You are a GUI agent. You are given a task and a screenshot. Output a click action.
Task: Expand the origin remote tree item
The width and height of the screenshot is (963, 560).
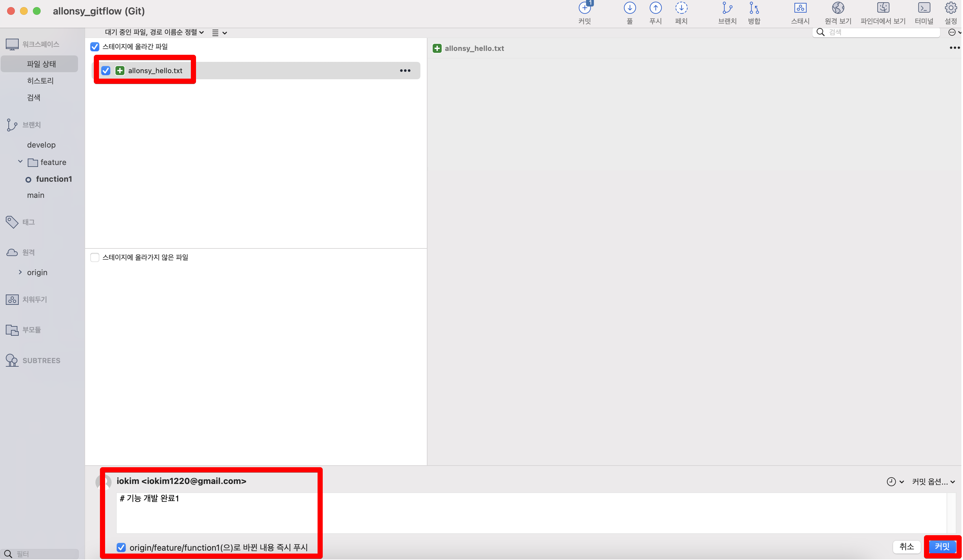(20, 272)
